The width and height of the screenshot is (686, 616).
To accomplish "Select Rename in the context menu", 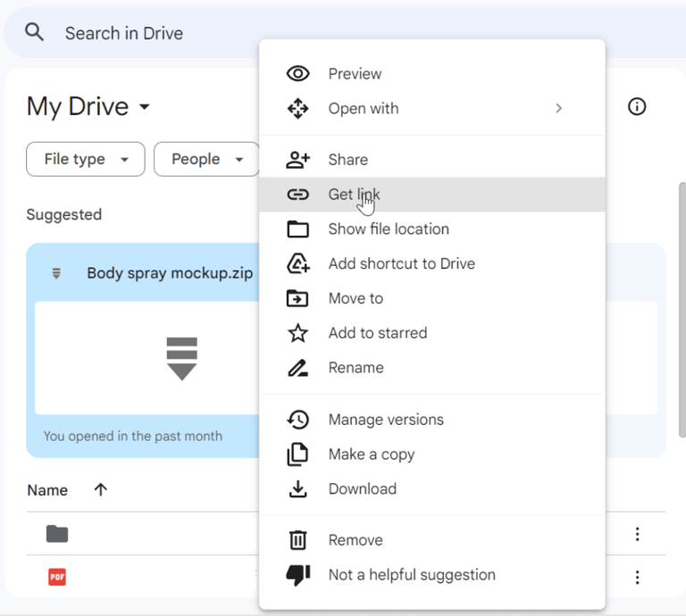I will tap(431, 368).
